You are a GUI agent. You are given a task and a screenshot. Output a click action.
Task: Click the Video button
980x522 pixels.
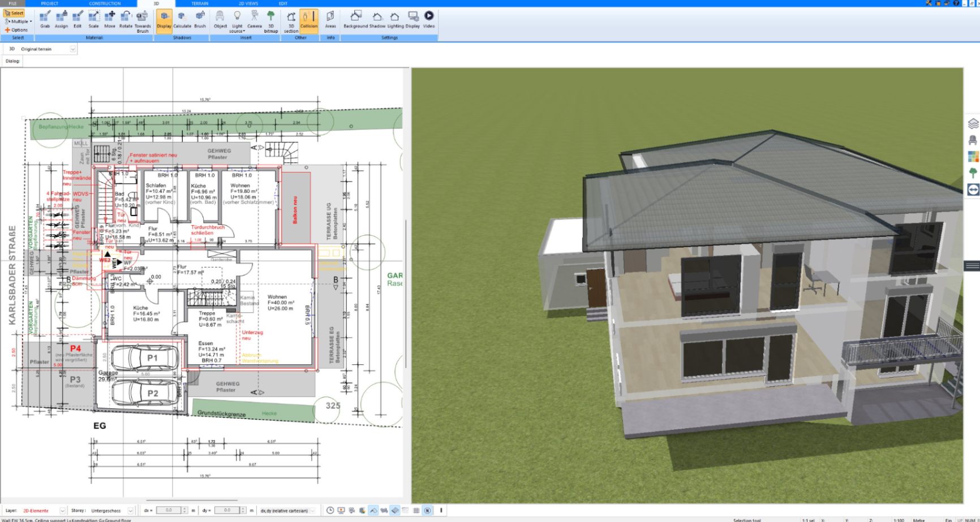pos(429,20)
